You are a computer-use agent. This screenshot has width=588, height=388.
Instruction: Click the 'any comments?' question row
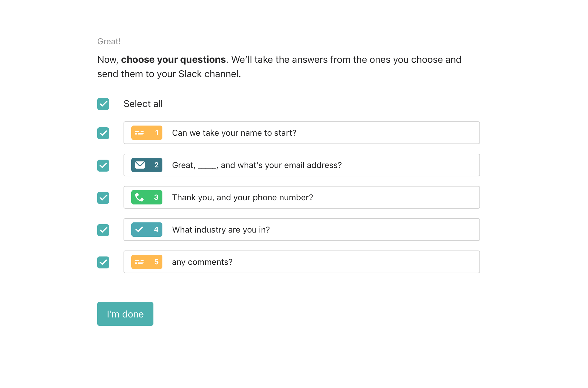(x=302, y=262)
